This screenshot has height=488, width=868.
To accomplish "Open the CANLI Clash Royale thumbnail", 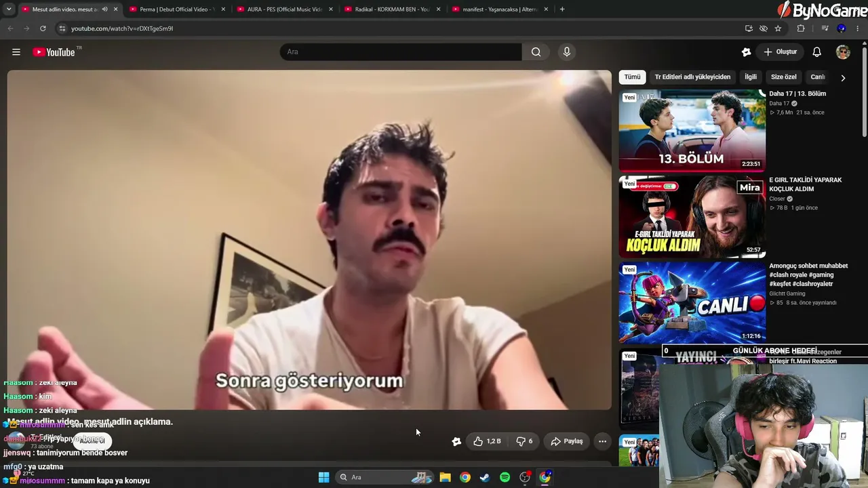I will click(x=692, y=302).
